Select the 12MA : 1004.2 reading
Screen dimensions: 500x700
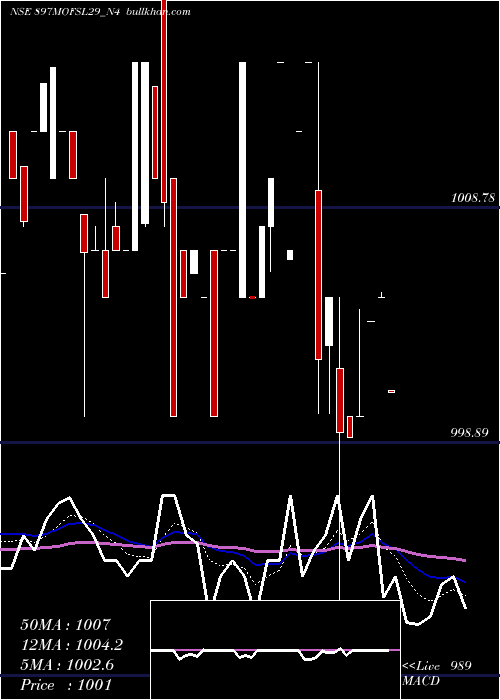(x=71, y=645)
